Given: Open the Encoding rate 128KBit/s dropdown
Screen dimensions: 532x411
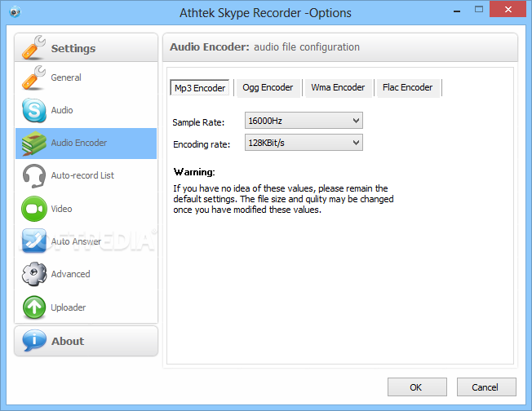Looking at the screenshot, I should click(304, 143).
